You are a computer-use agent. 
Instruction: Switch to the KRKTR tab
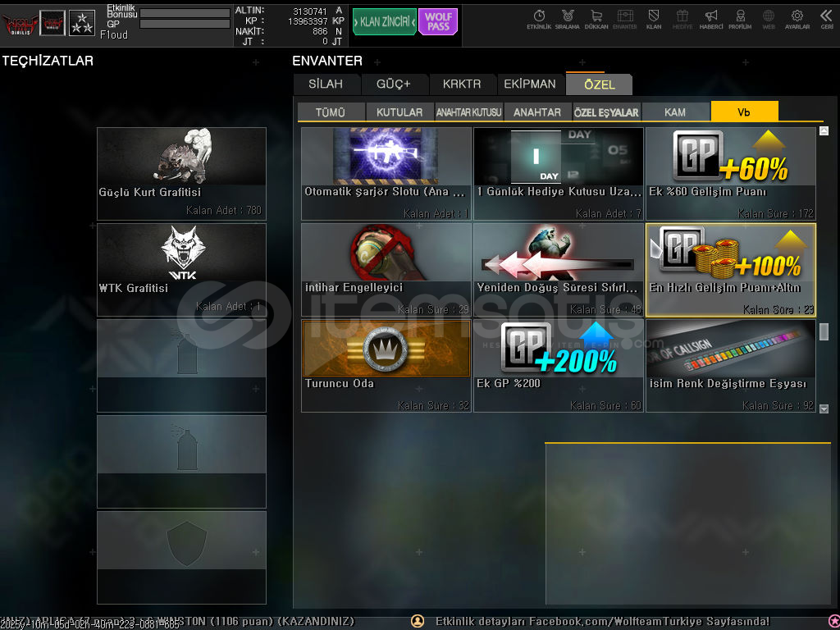point(462,84)
